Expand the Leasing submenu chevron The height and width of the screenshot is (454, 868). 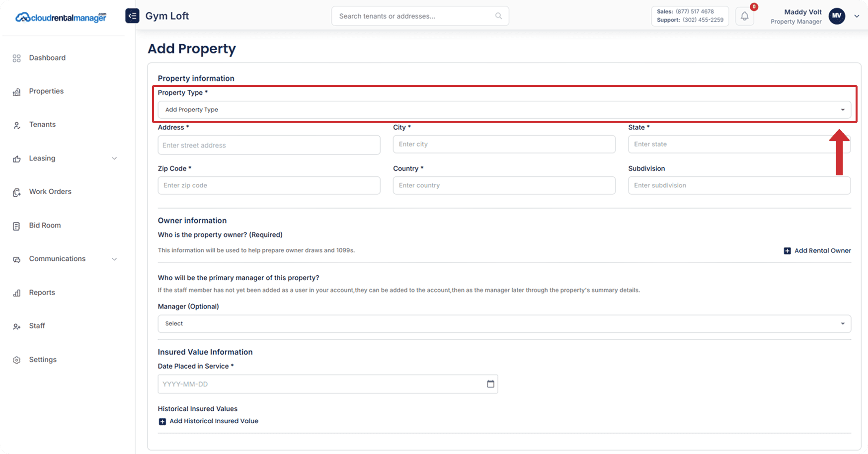[114, 158]
